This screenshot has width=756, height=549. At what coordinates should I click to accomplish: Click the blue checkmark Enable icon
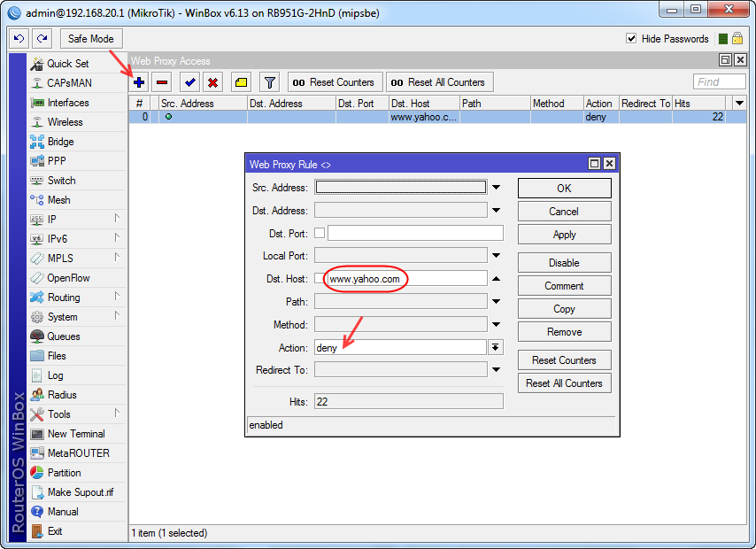tap(190, 82)
